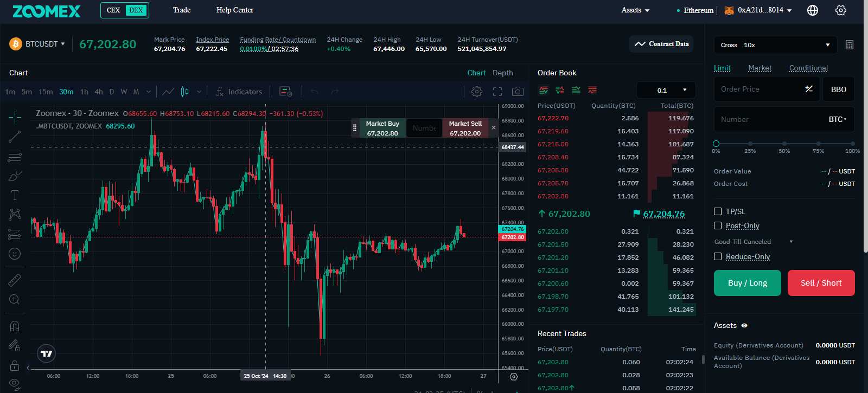Open the chart candlestick style selector

click(x=184, y=92)
